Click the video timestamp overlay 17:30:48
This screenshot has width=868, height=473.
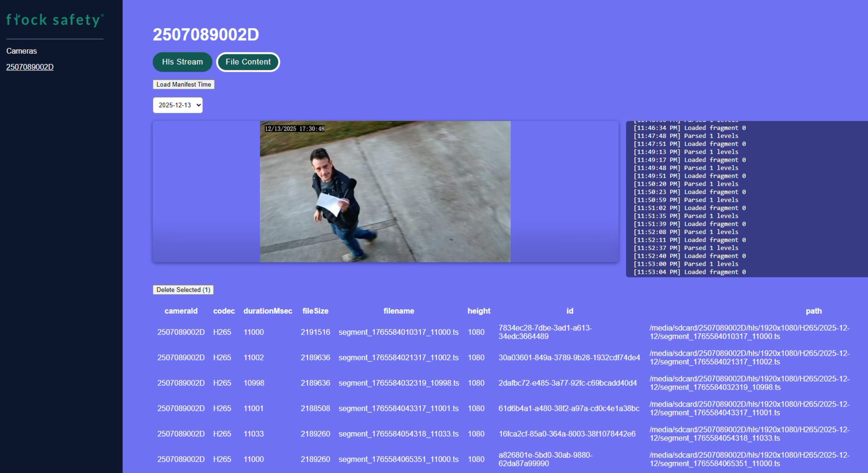click(295, 129)
